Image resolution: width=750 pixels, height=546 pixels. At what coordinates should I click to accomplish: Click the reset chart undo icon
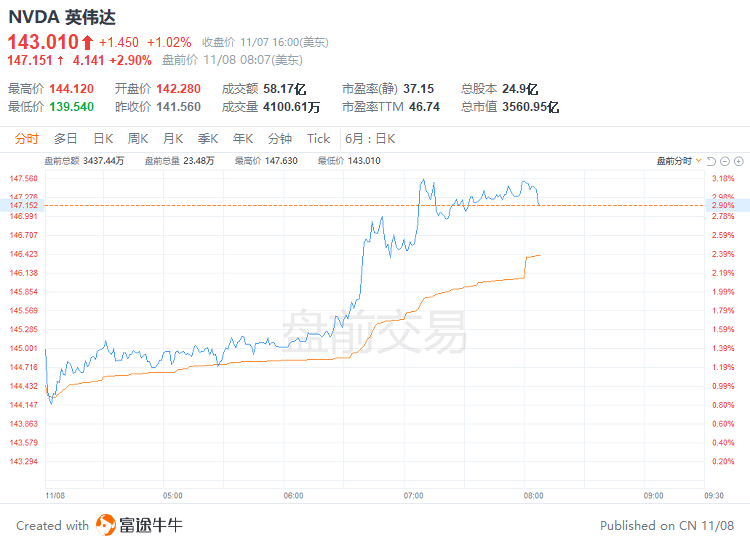click(x=711, y=161)
